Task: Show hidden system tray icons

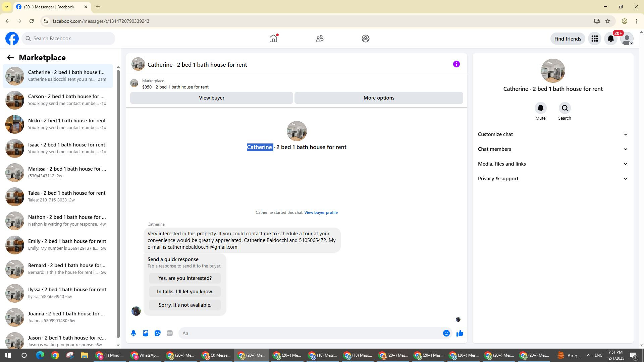Action: coord(588,355)
